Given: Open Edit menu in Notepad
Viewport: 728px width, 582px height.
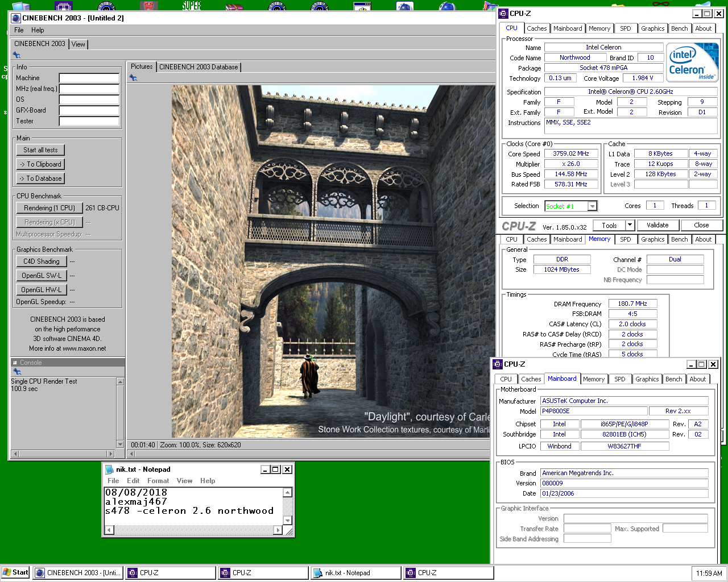Looking at the screenshot, I should (133, 481).
